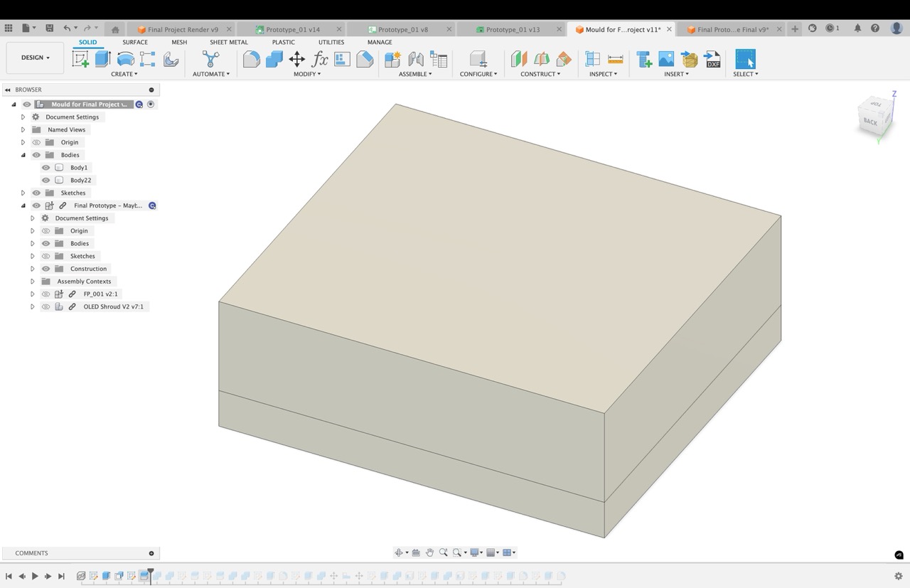Image resolution: width=910 pixels, height=588 pixels.
Task: Jump to timeline end
Action: click(x=61, y=576)
